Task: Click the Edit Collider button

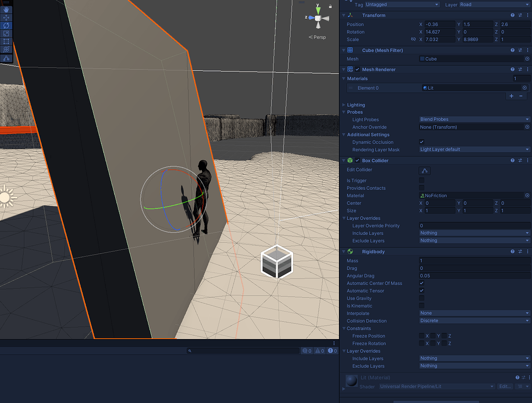Action: pyautogui.click(x=425, y=171)
